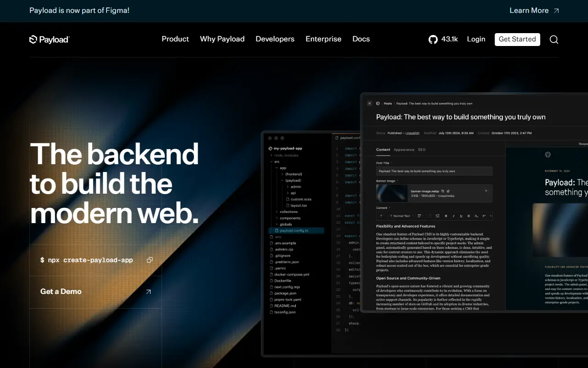Click Learn More in the top banner

point(529,11)
